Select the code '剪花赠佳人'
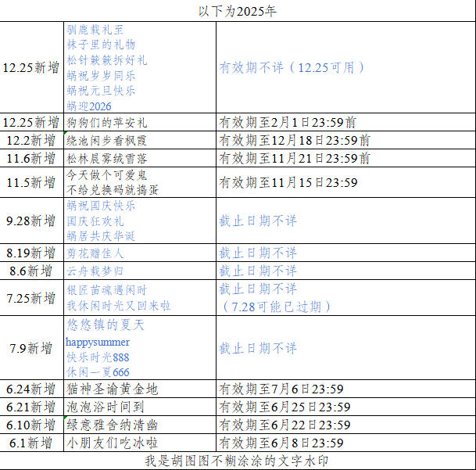476x470 pixels. [x=95, y=253]
